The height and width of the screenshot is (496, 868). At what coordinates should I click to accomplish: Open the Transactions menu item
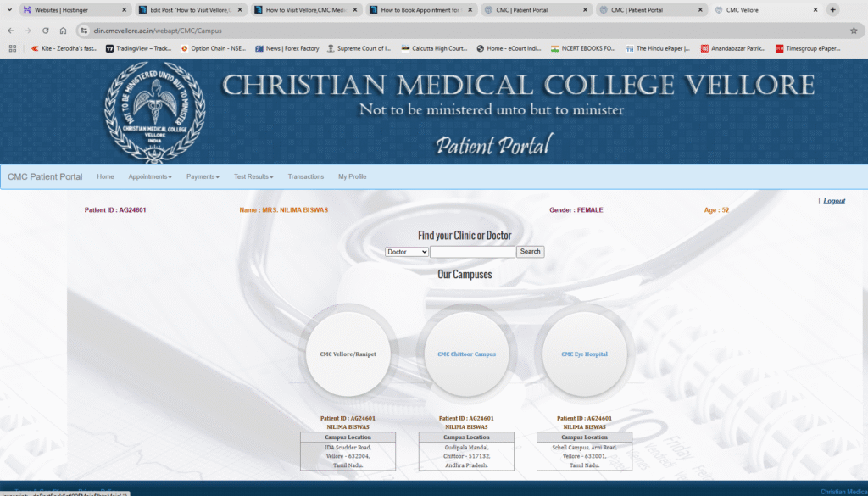point(305,176)
